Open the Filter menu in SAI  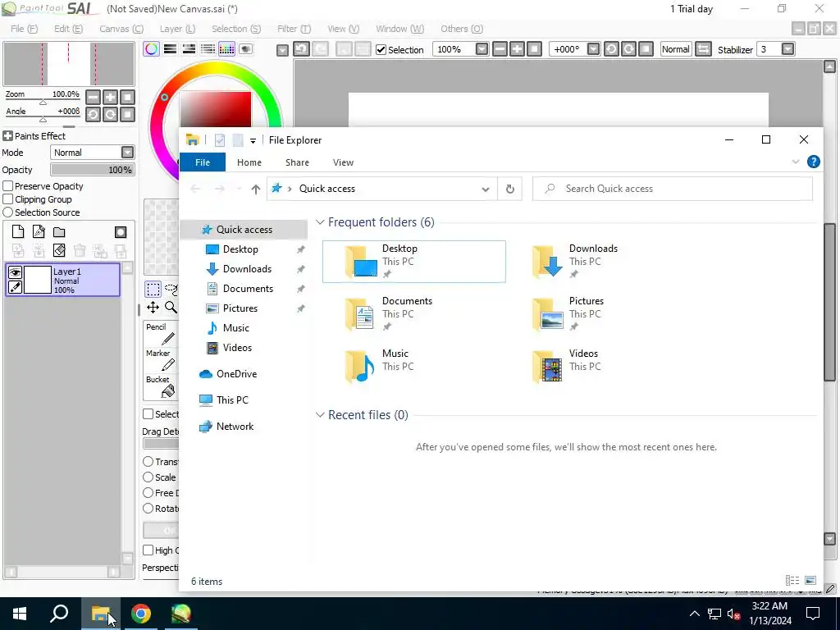[x=294, y=29]
